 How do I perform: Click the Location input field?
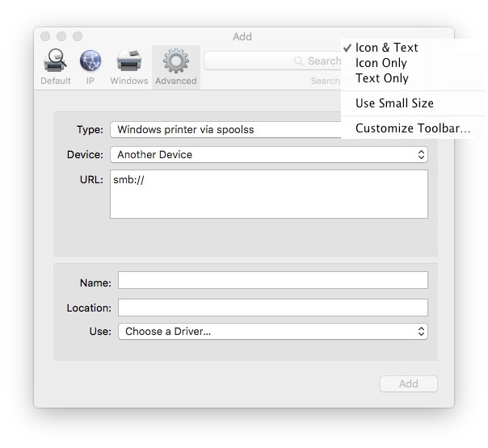coord(272,308)
